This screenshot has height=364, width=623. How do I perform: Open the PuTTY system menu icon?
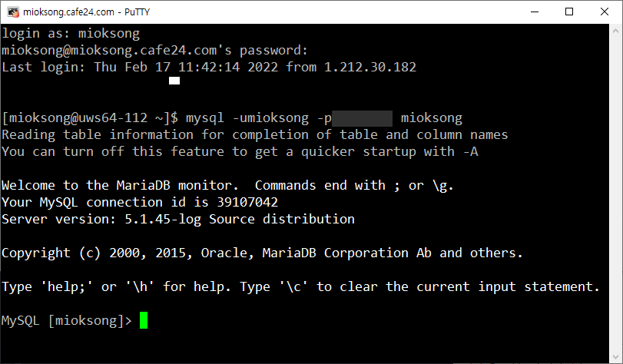(x=11, y=12)
